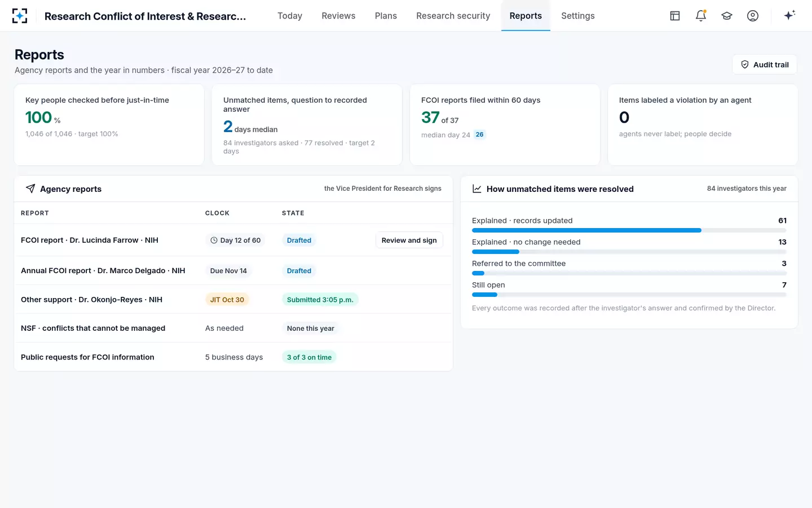Click the CLOCK column header
The image size is (812, 508).
coord(217,213)
